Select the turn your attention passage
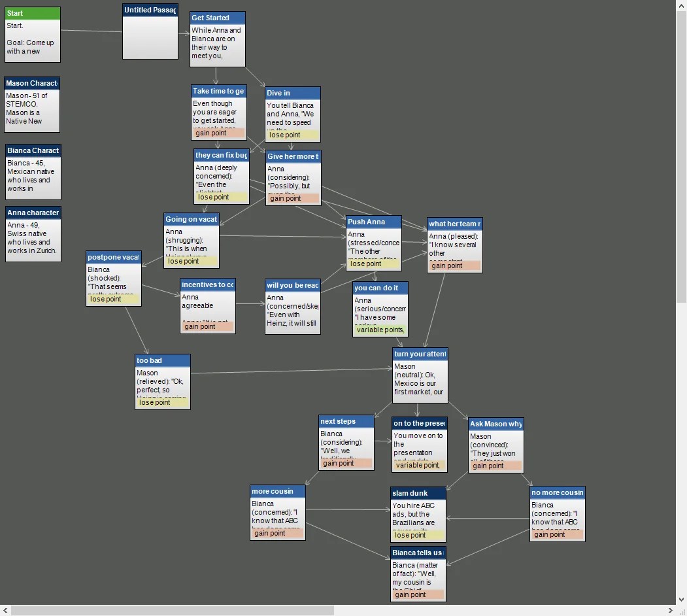This screenshot has height=616, width=687. point(420,375)
